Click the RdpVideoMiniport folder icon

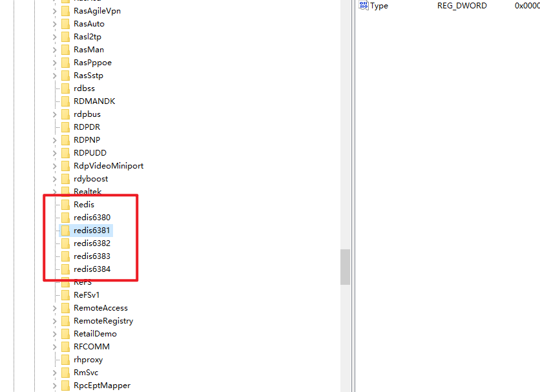65,166
